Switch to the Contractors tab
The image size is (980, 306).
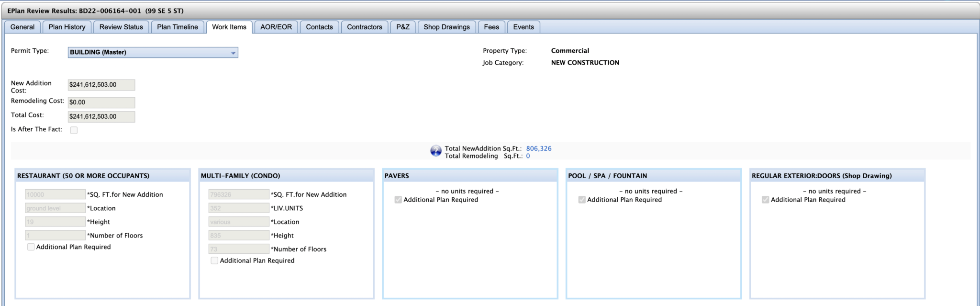tap(364, 27)
